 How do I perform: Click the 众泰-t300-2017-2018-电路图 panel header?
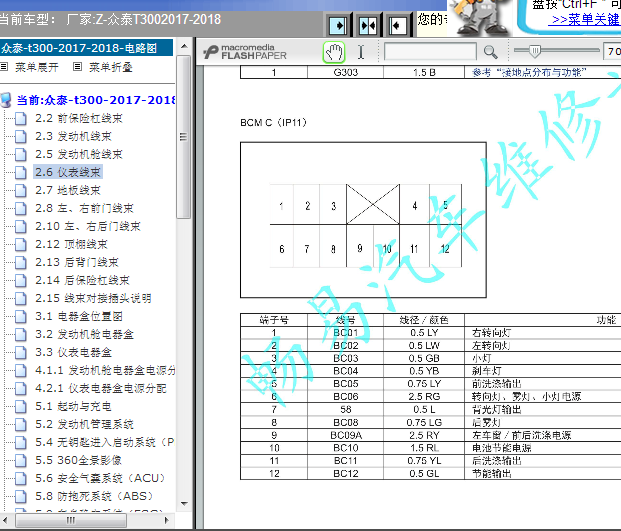[x=86, y=48]
